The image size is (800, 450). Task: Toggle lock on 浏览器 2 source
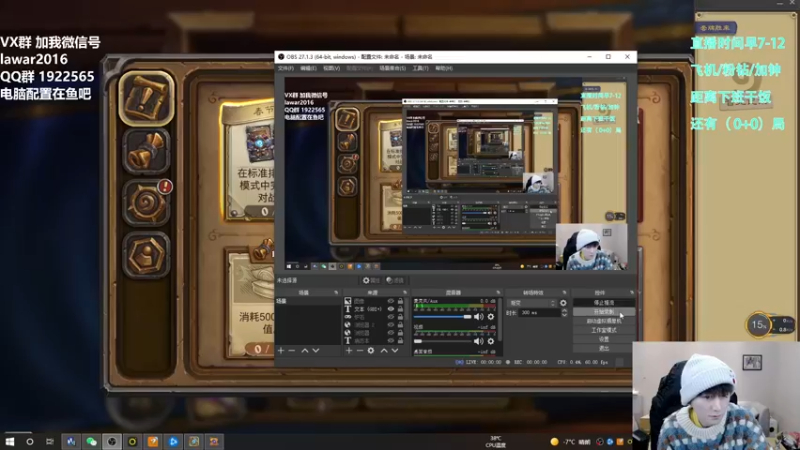401,324
